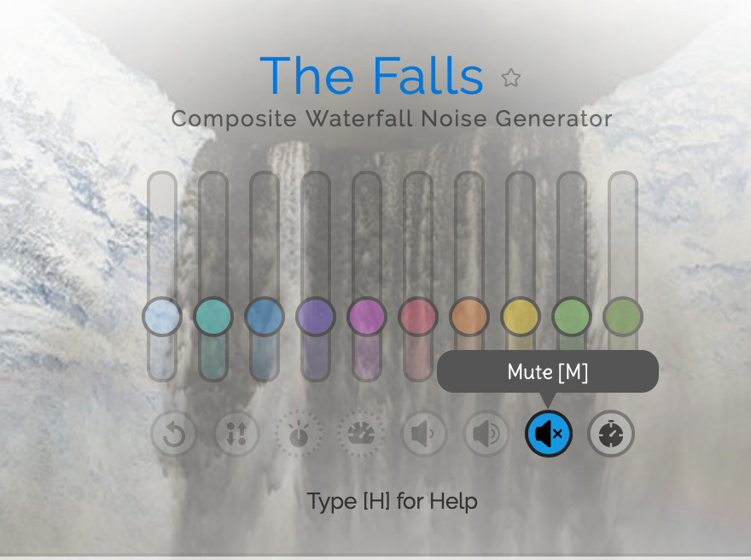Toggle the blue Mute speaker button
The width and height of the screenshot is (751, 560).
click(x=549, y=434)
